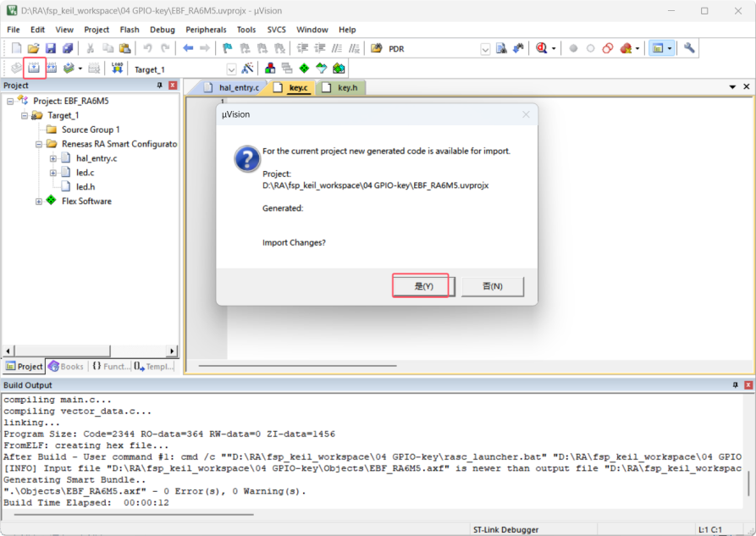Expand the hal_entry.c tree node

[53, 158]
